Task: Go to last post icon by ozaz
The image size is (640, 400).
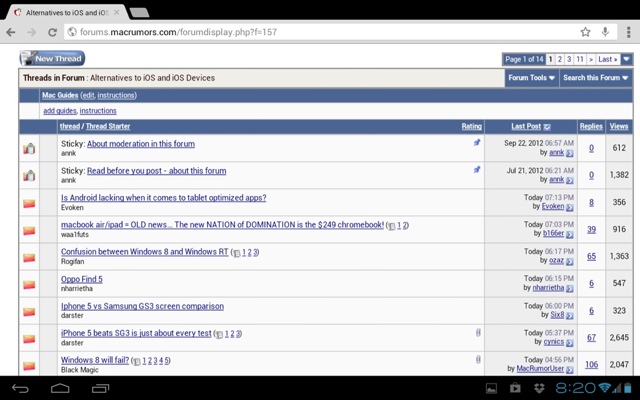Action: point(570,261)
